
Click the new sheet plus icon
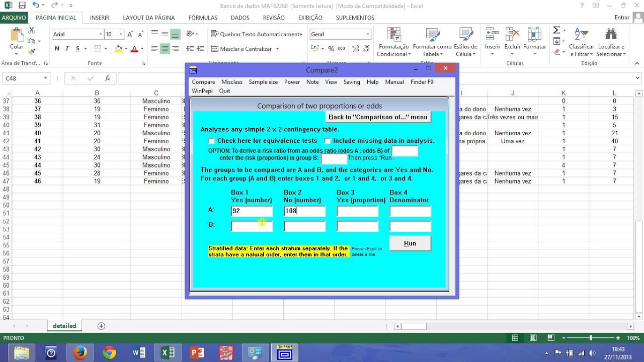point(101,326)
